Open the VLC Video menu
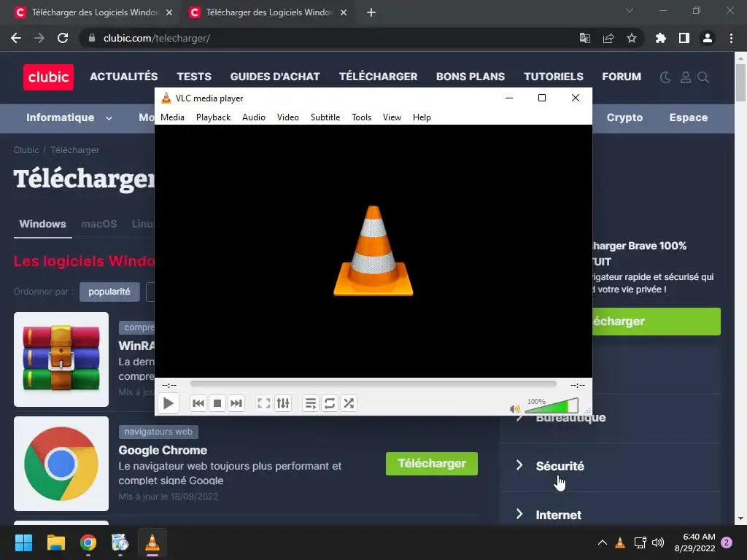This screenshot has height=560, width=747. (x=287, y=117)
